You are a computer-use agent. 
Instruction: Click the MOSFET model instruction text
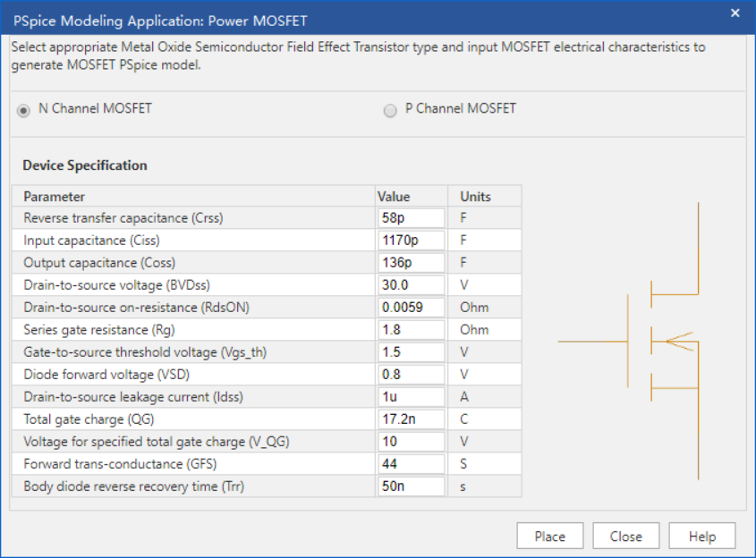[358, 56]
